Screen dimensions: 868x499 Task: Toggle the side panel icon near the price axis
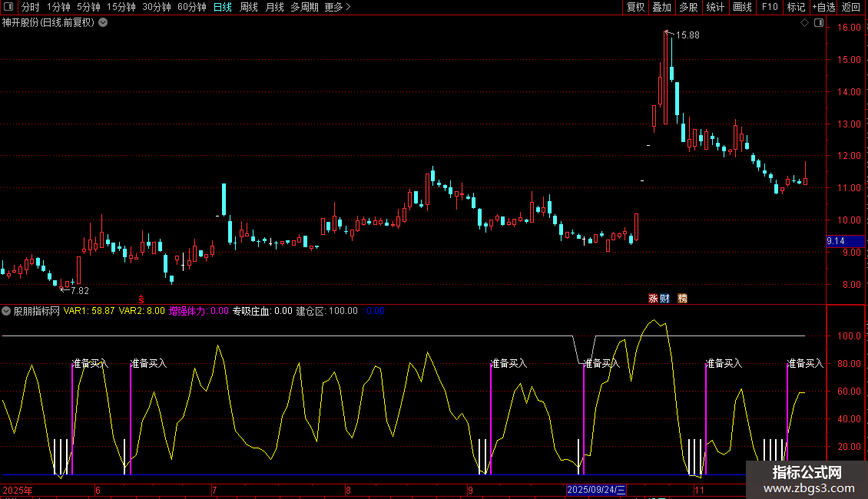[x=817, y=23]
